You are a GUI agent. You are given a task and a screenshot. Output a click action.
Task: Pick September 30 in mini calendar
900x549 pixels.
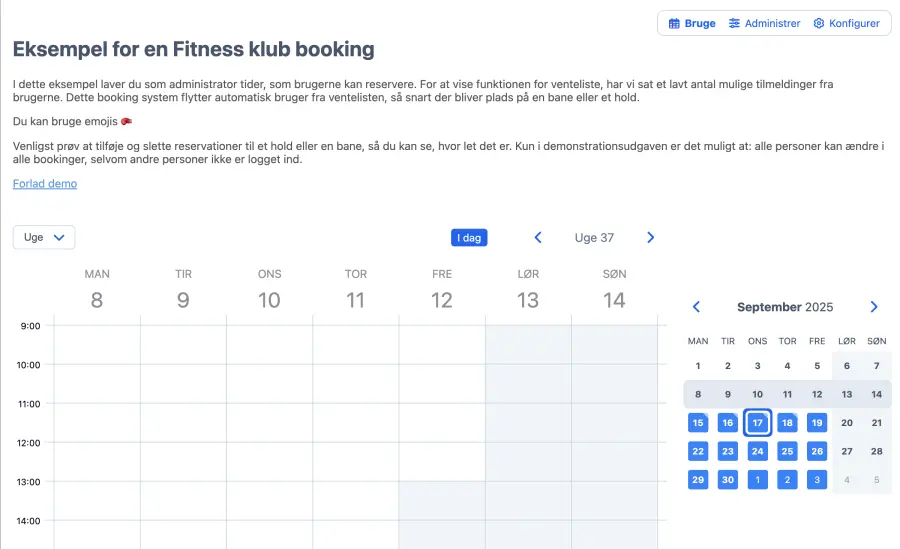(728, 480)
